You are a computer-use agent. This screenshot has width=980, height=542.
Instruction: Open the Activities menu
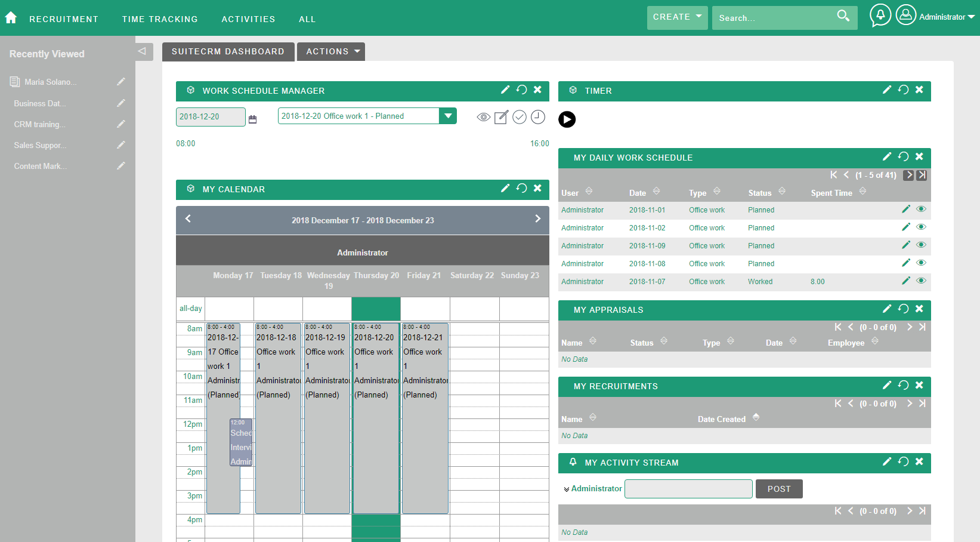(248, 19)
